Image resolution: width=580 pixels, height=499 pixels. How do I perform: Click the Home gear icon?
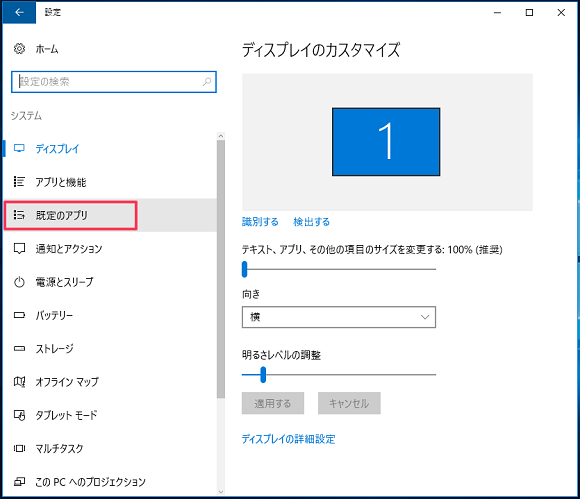19,49
